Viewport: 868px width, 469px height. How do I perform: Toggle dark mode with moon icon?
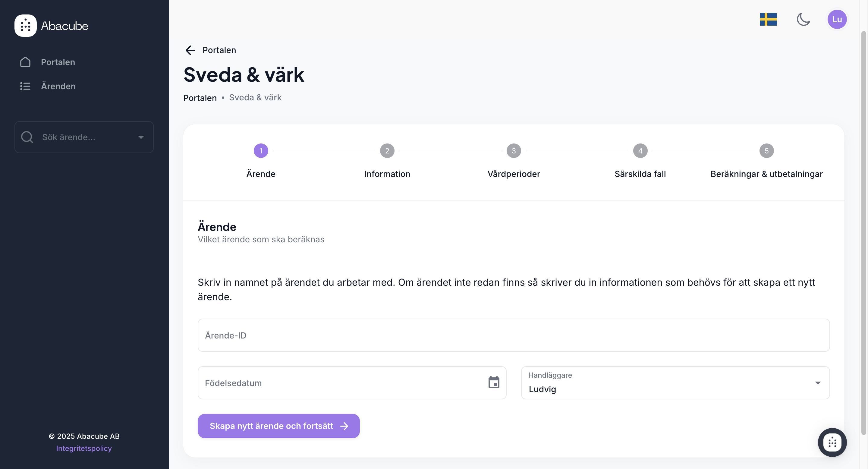(x=803, y=19)
